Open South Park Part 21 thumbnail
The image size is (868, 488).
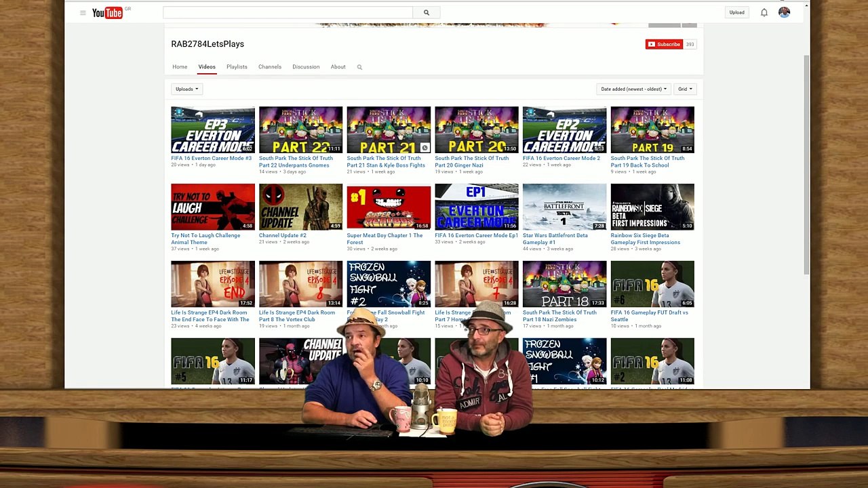[x=389, y=130]
